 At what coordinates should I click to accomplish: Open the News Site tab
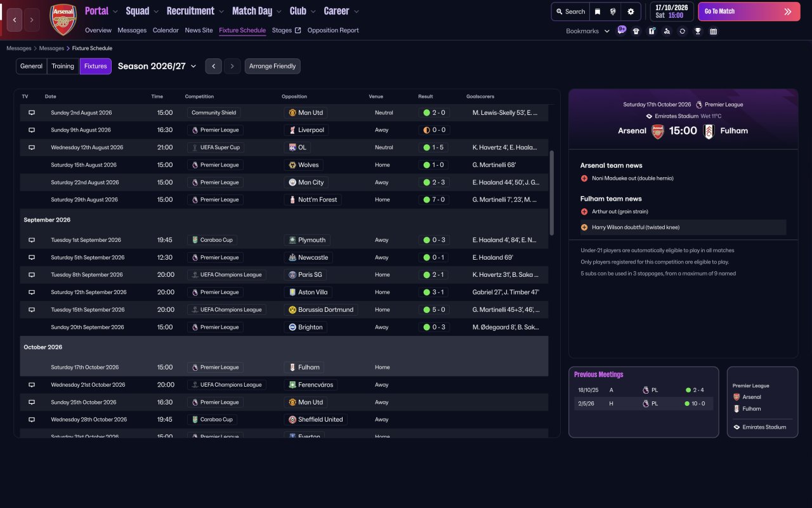click(199, 30)
